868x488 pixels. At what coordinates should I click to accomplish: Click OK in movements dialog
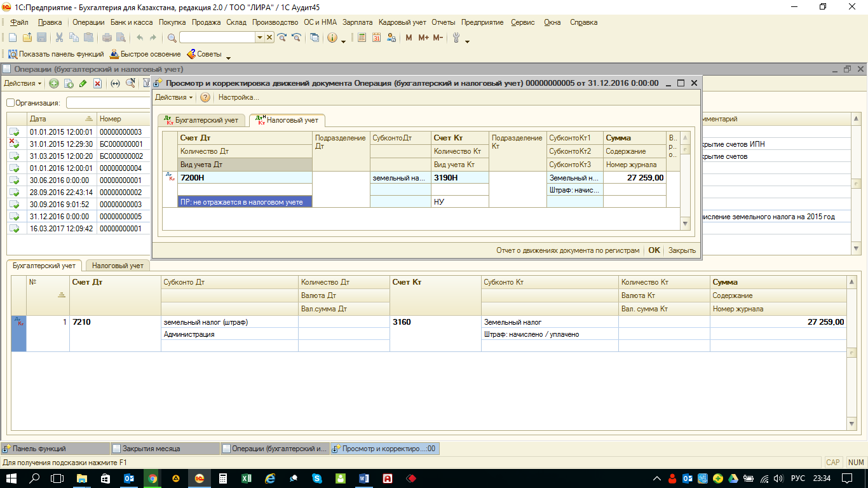[x=654, y=250]
